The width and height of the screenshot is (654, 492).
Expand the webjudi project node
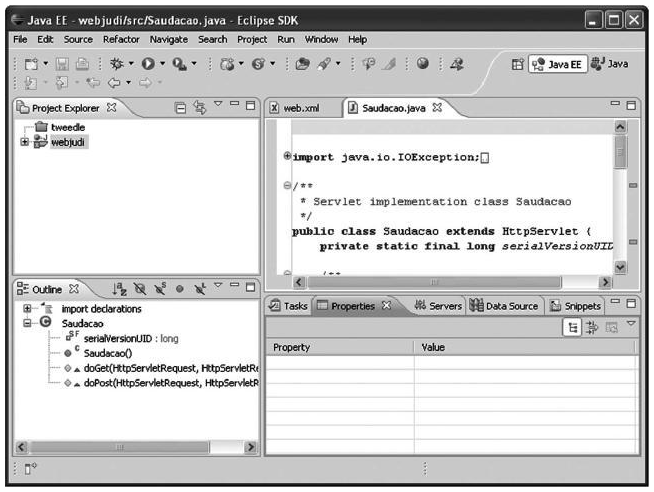[x=24, y=142]
